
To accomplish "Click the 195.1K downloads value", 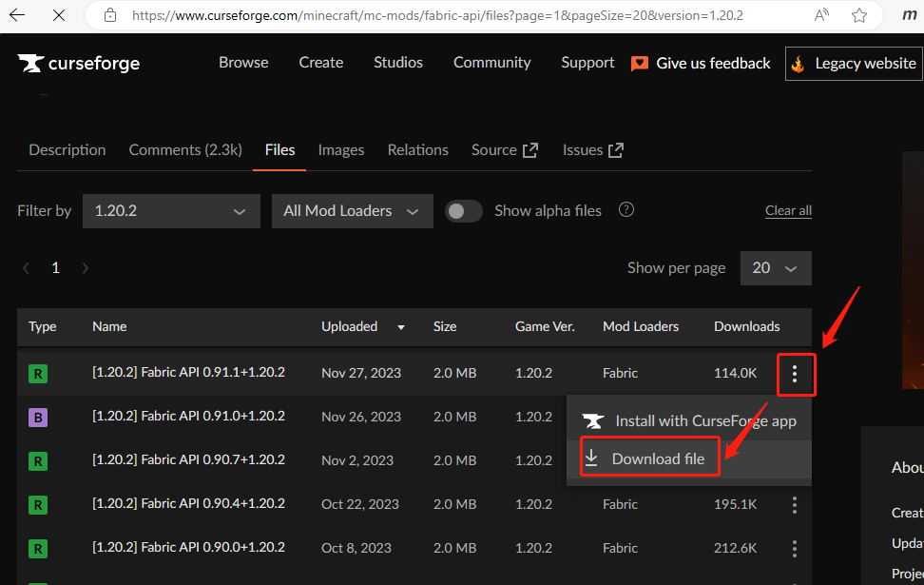I will click(736, 505).
